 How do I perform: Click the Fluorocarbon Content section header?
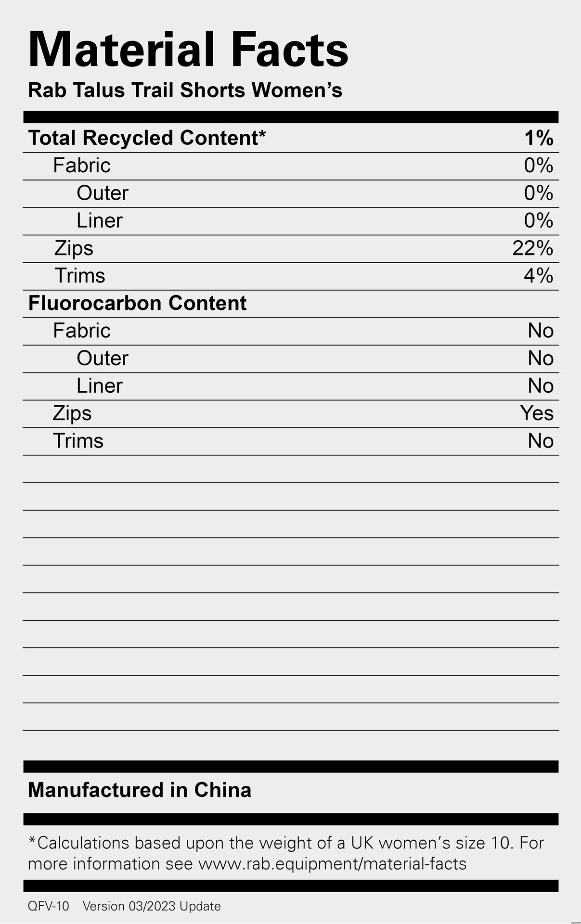coord(137,303)
